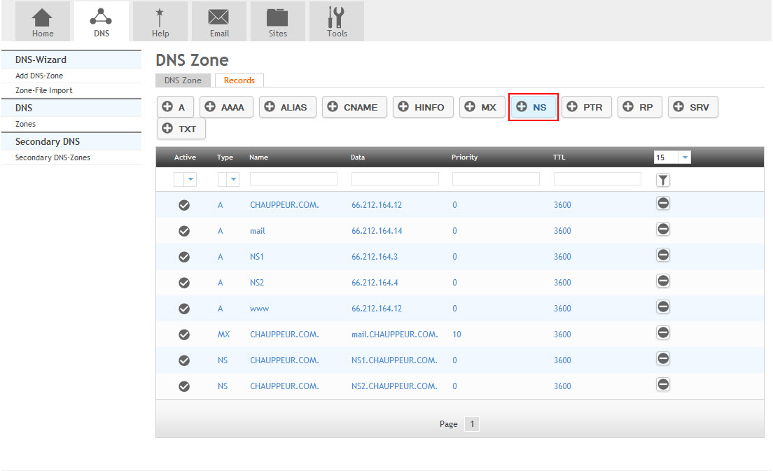
Task: Open the Active filter dropdown
Action: pyautogui.click(x=185, y=180)
